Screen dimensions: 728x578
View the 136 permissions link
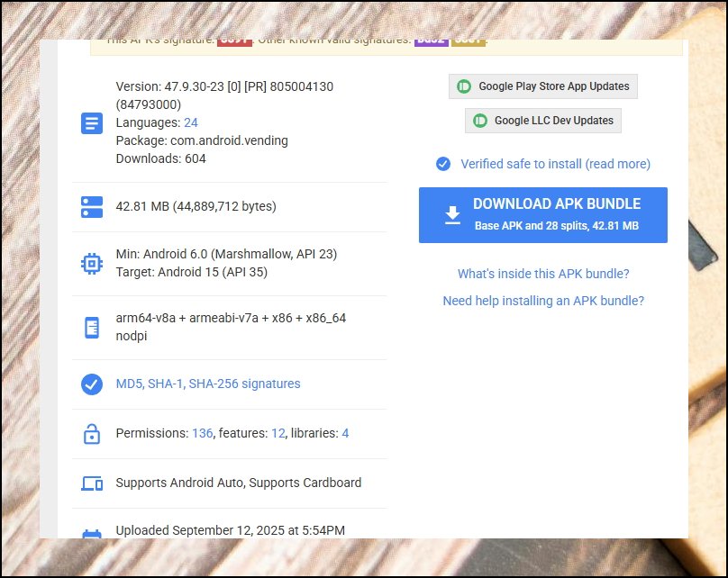(203, 433)
